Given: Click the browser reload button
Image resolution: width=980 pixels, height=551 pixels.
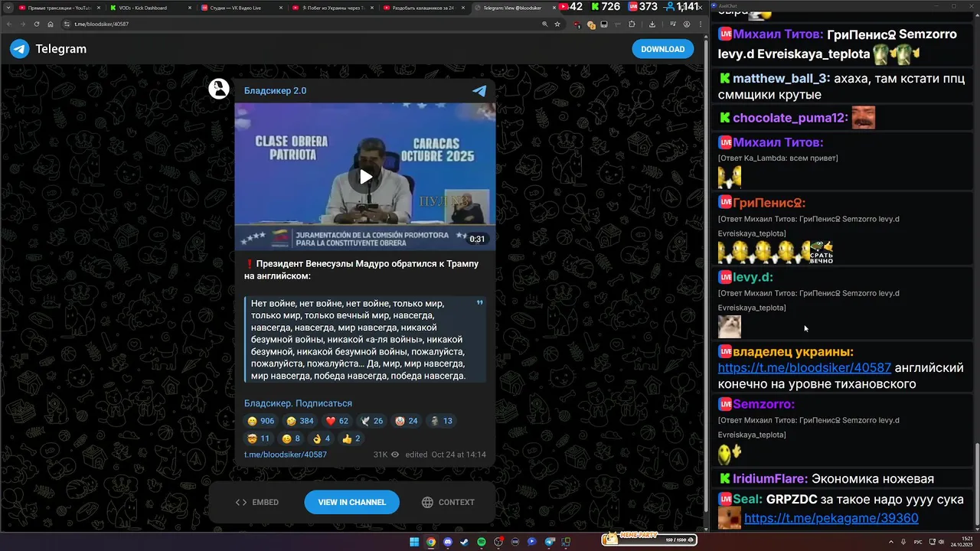Looking at the screenshot, I should point(36,24).
